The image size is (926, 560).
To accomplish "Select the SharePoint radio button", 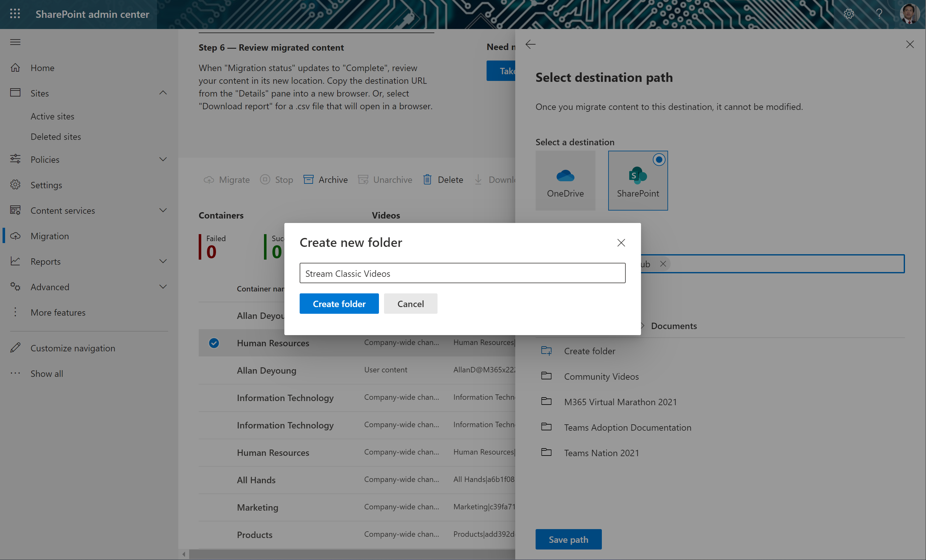I will pos(659,160).
